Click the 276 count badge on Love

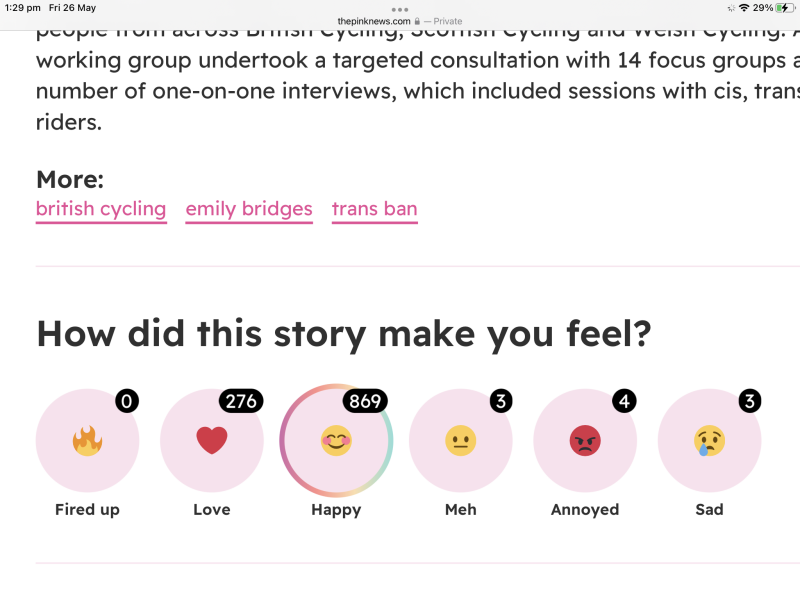pyautogui.click(x=240, y=401)
